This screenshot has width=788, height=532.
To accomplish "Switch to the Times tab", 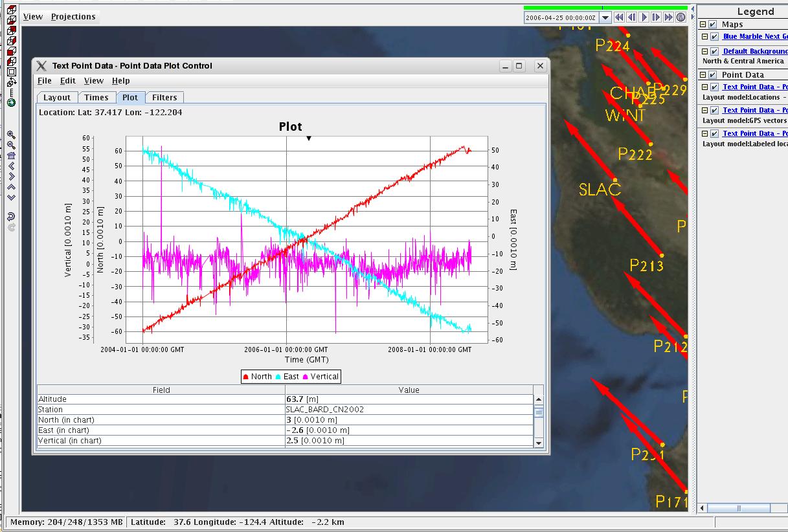I will 96,98.
